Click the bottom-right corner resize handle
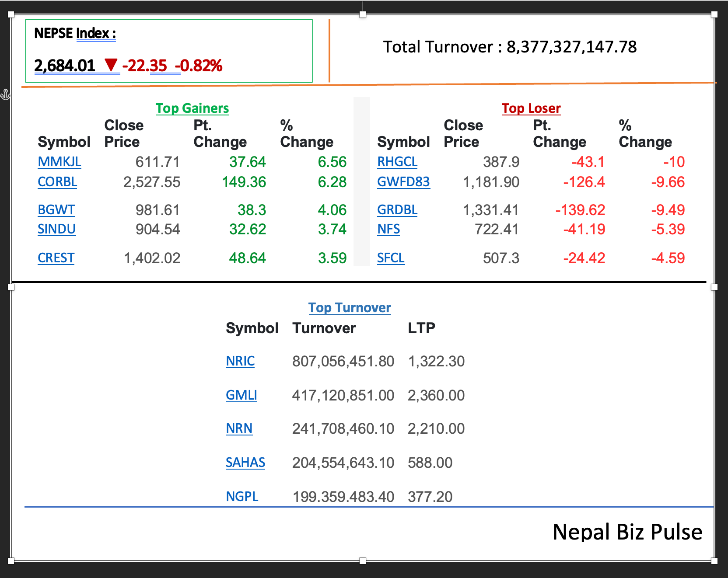 [x=714, y=561]
